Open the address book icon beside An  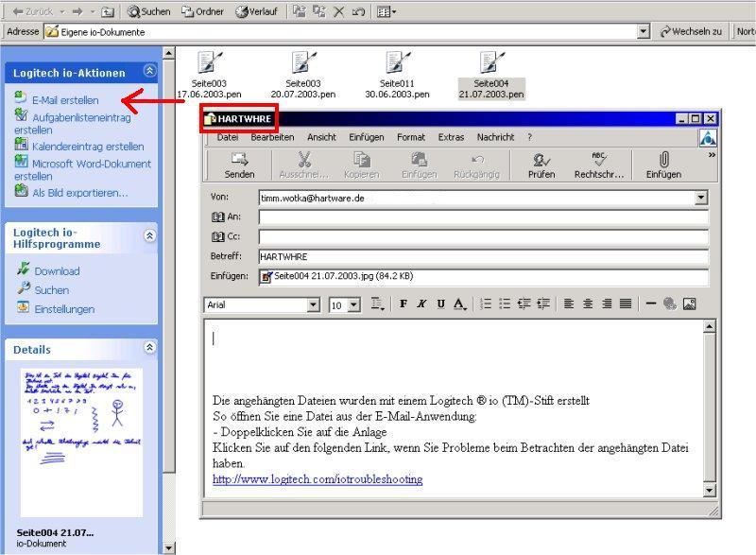click(218, 217)
